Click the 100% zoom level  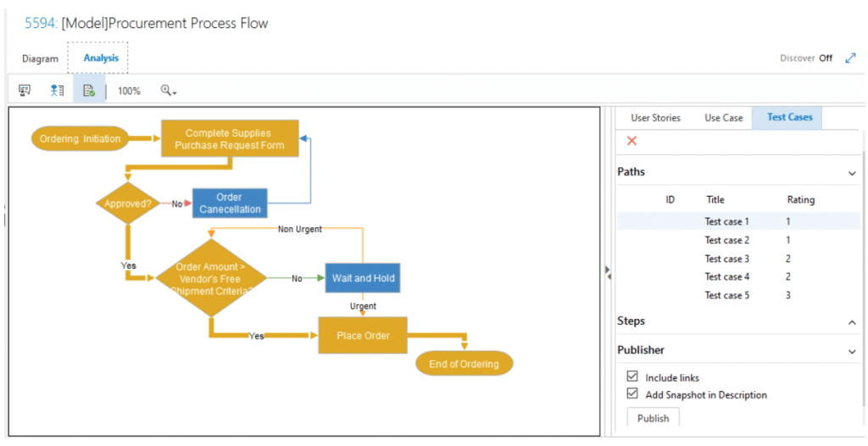[129, 91]
